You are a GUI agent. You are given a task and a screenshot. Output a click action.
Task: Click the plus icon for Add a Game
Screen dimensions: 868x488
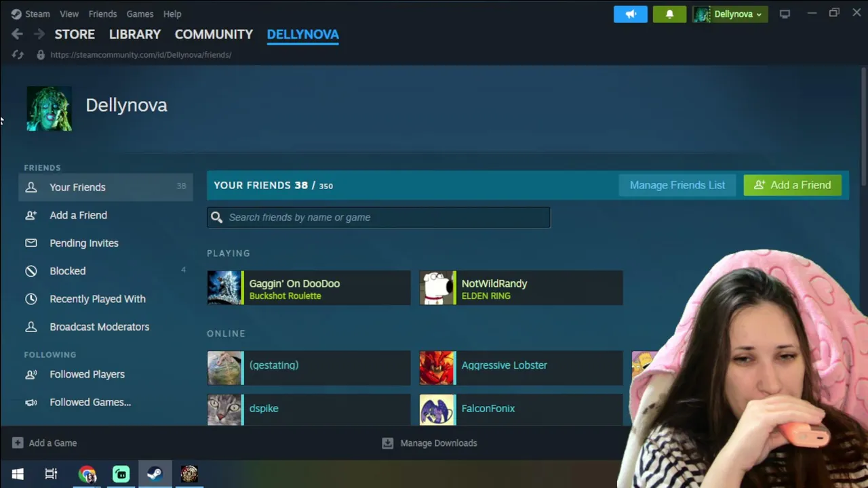point(18,443)
